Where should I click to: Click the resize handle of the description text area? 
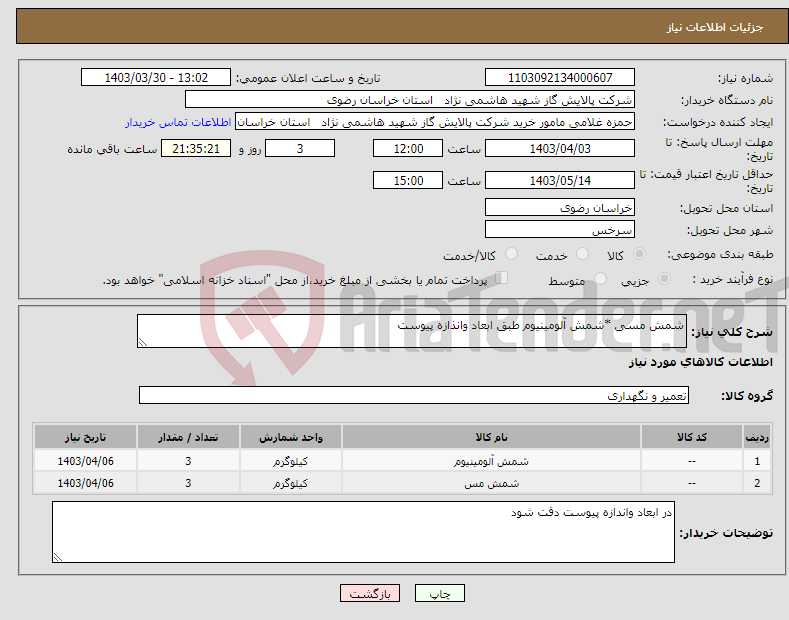(143, 342)
